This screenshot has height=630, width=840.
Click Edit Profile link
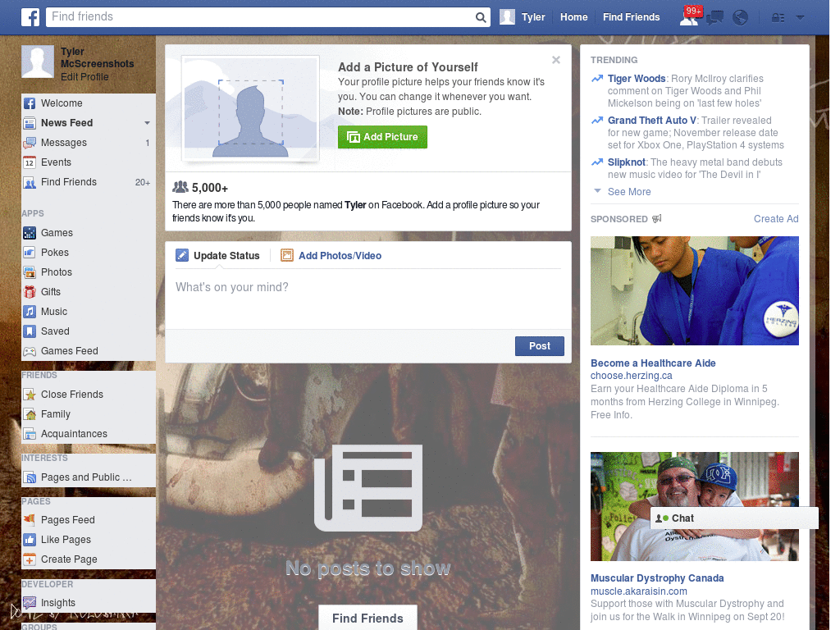pyautogui.click(x=84, y=77)
